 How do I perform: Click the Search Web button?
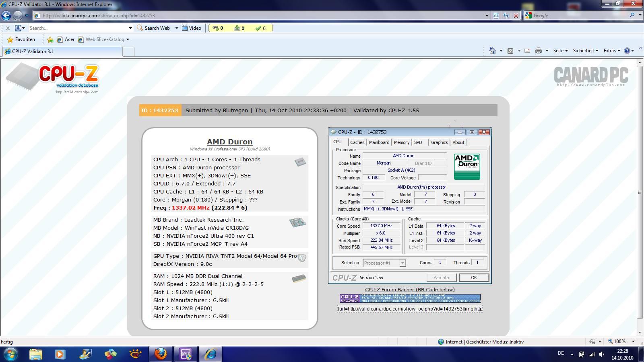pos(153,28)
